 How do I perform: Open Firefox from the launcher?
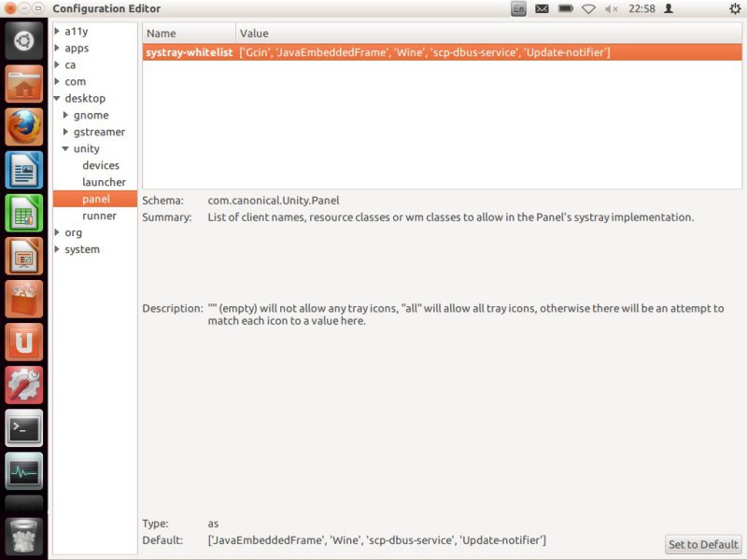[24, 127]
